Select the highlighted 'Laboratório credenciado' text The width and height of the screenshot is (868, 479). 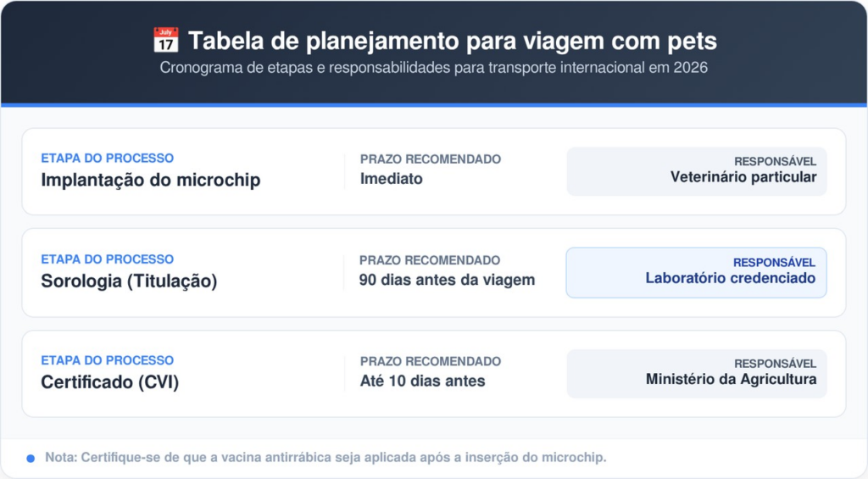[x=730, y=278]
